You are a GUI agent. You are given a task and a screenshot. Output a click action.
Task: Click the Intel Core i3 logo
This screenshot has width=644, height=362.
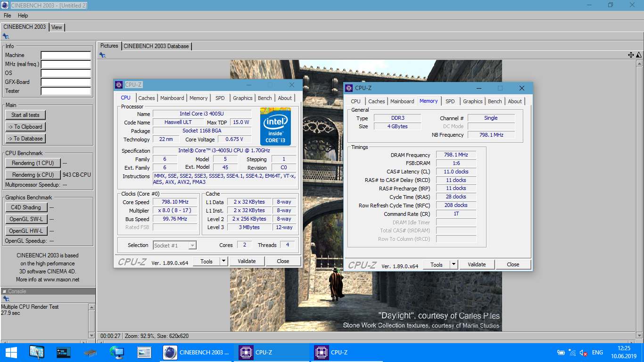[275, 126]
